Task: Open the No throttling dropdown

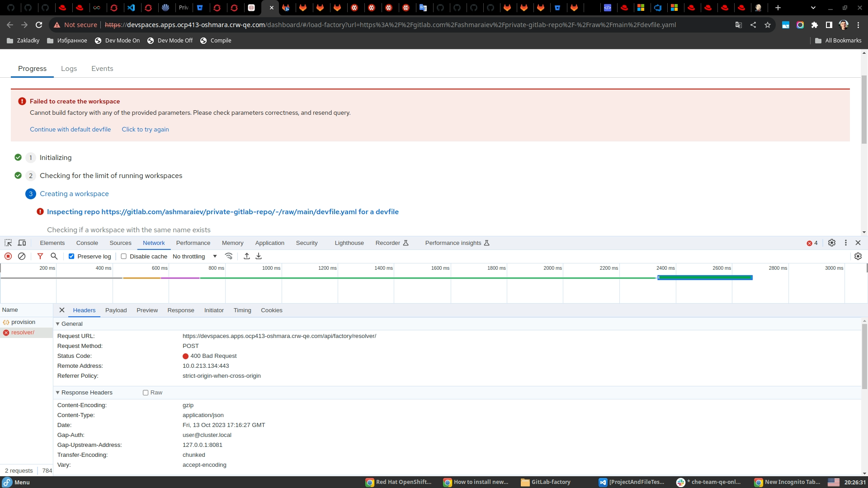Action: [x=194, y=256]
